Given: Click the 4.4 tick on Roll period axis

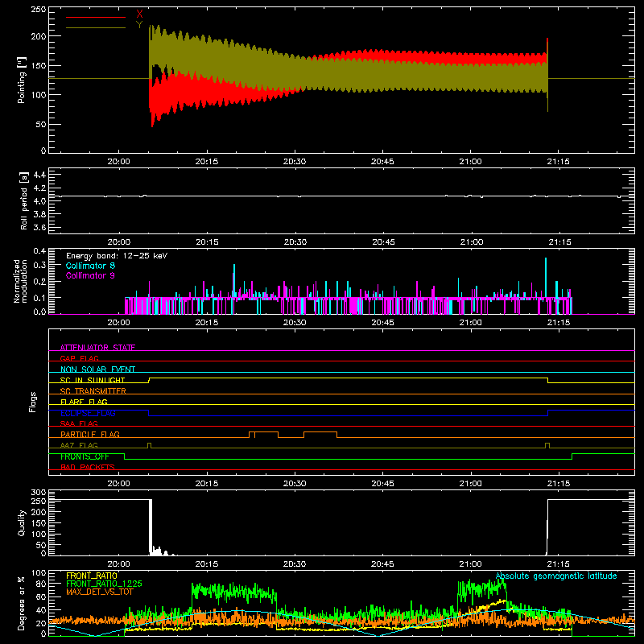Looking at the screenshot, I should pos(39,175).
